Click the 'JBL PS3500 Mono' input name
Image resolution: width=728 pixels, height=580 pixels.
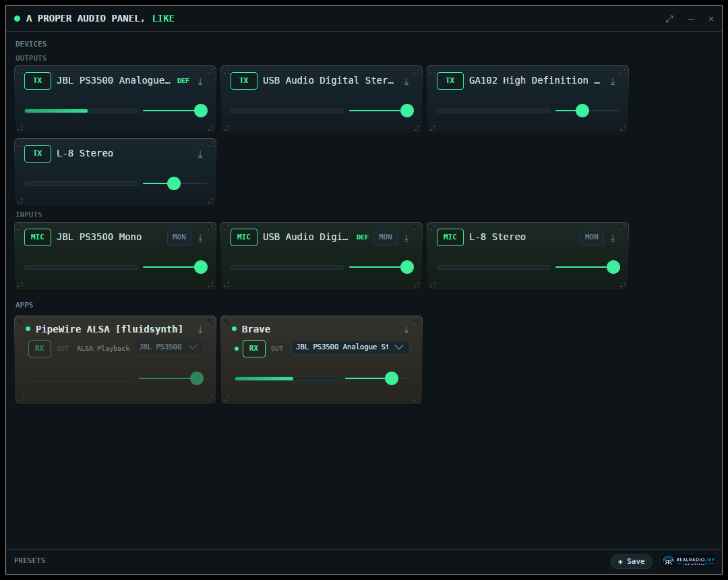[x=99, y=237]
